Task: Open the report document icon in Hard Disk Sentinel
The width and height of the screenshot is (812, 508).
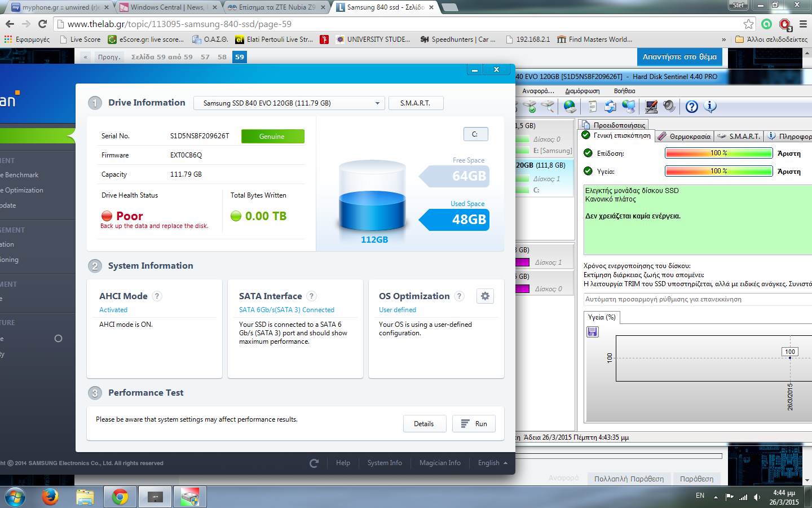Action: click(592, 106)
